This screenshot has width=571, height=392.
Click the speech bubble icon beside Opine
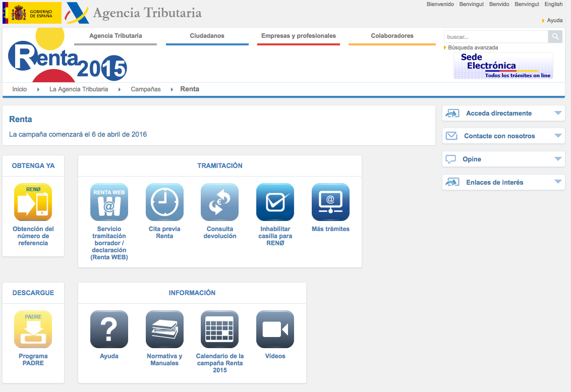(451, 159)
